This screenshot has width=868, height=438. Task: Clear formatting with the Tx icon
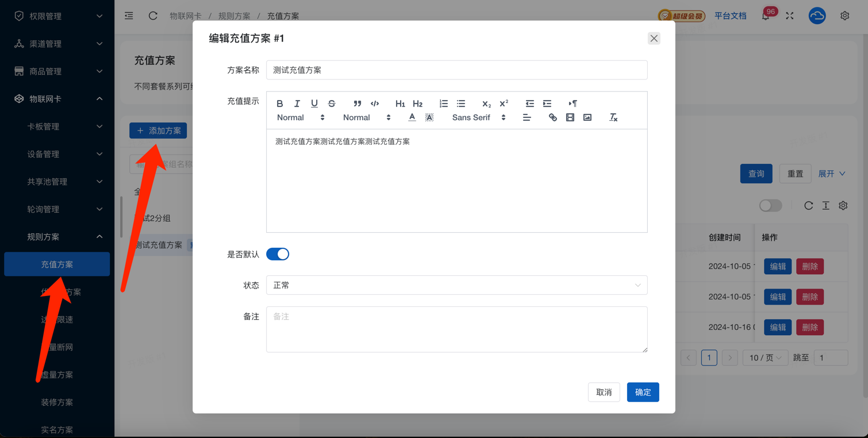[613, 117]
